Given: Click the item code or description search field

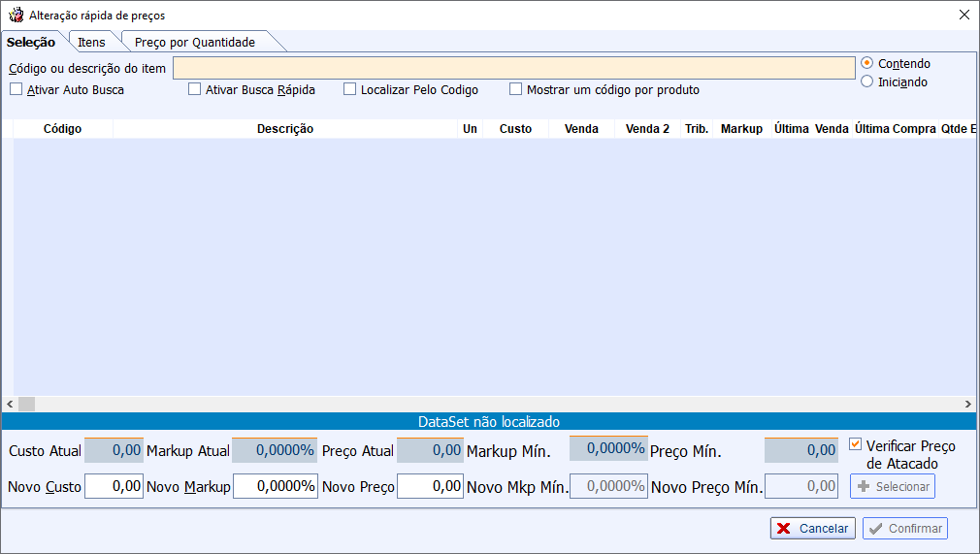Looking at the screenshot, I should pyautogui.click(x=513, y=68).
